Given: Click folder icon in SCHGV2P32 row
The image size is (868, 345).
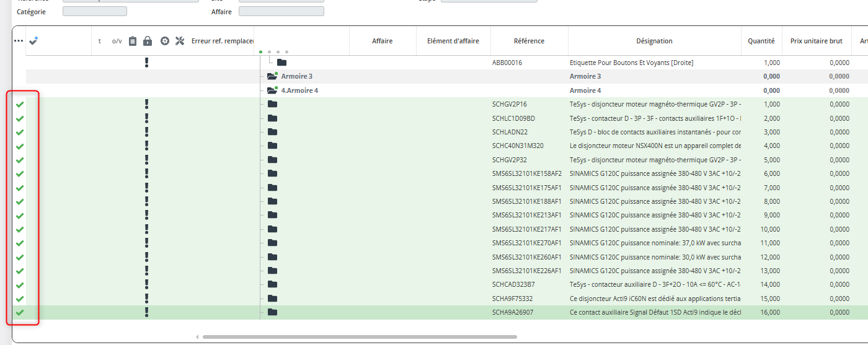Looking at the screenshot, I should (272, 160).
